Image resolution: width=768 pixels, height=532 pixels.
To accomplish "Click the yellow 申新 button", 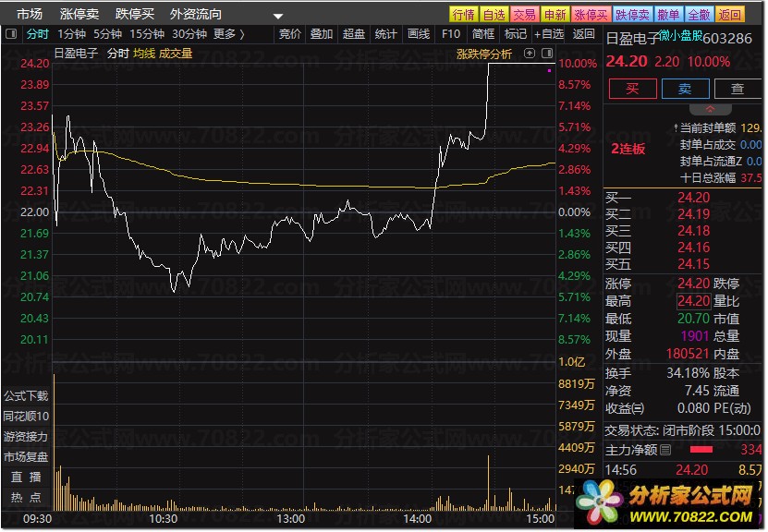I will [x=555, y=14].
